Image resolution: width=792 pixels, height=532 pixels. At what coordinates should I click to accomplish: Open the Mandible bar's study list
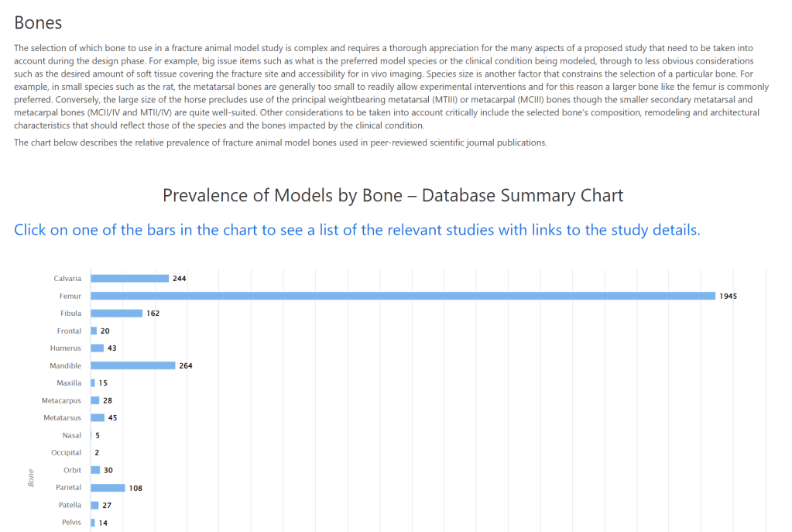pos(133,366)
